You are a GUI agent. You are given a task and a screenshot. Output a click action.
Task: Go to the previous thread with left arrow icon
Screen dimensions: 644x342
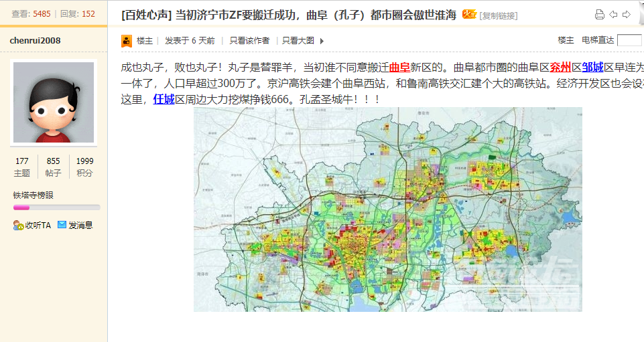(613, 15)
